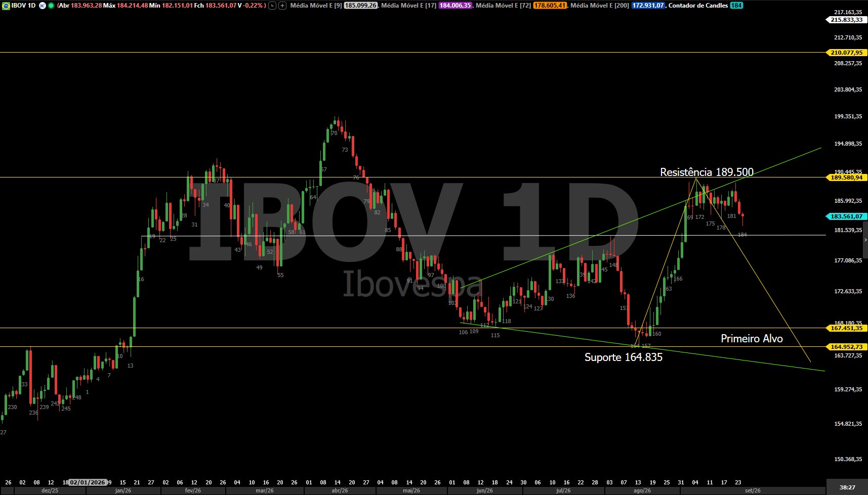
Task: Click the plus icon to add an indicator
Action: (282, 6)
